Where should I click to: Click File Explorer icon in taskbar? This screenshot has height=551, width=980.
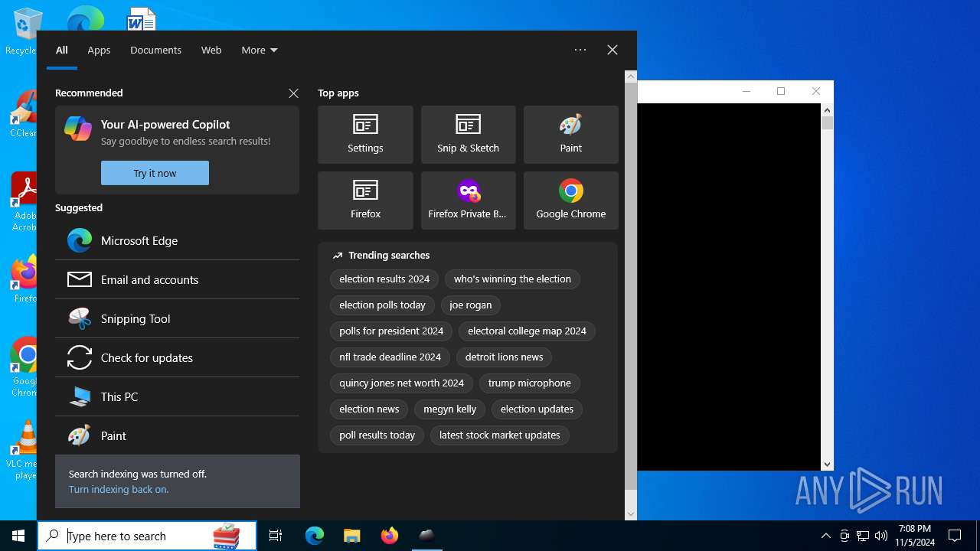351,536
